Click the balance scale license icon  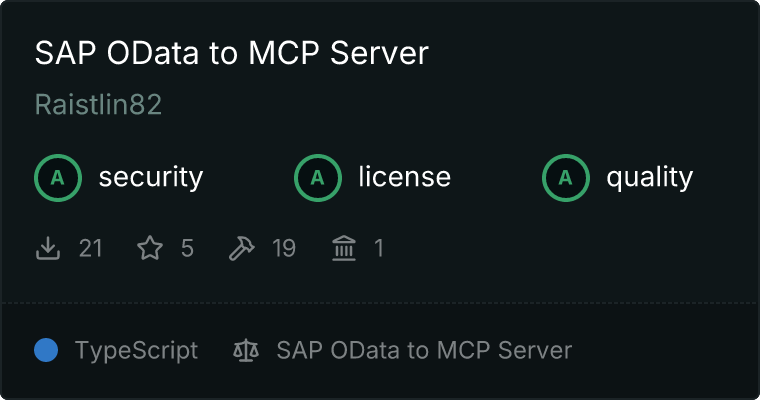pyautogui.click(x=245, y=350)
